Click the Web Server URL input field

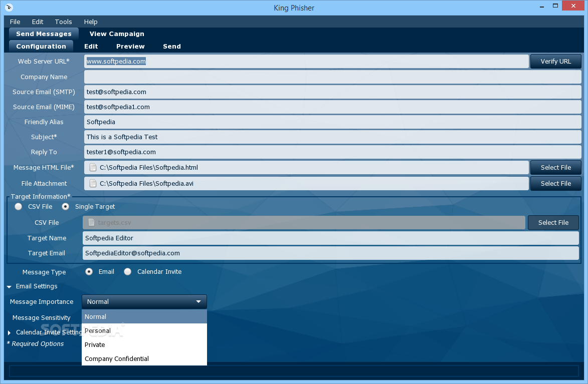(306, 62)
